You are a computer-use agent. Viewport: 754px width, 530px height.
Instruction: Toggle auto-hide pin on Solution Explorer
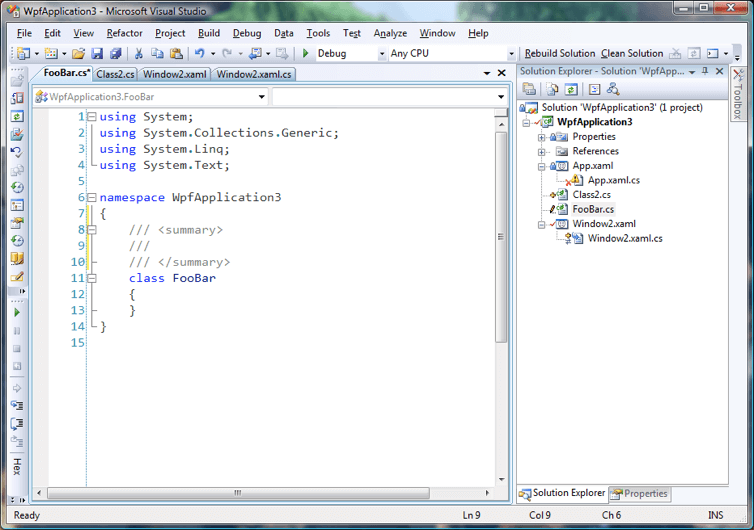coord(705,72)
